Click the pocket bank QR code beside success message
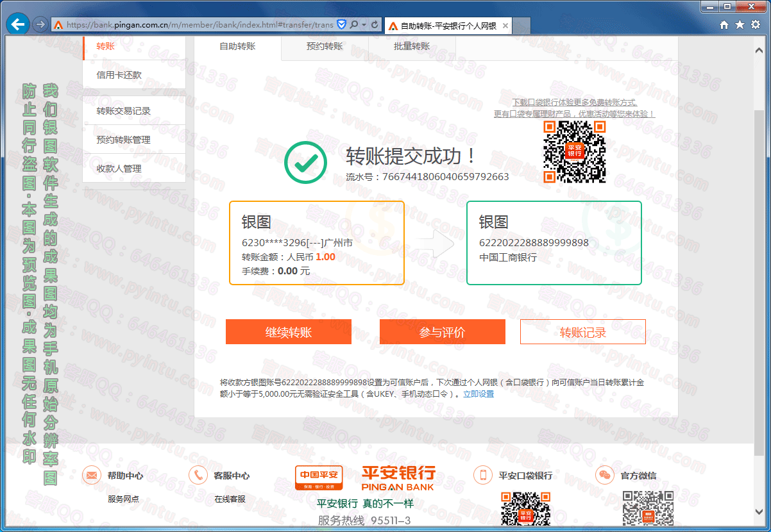The width and height of the screenshot is (771, 532). click(574, 152)
